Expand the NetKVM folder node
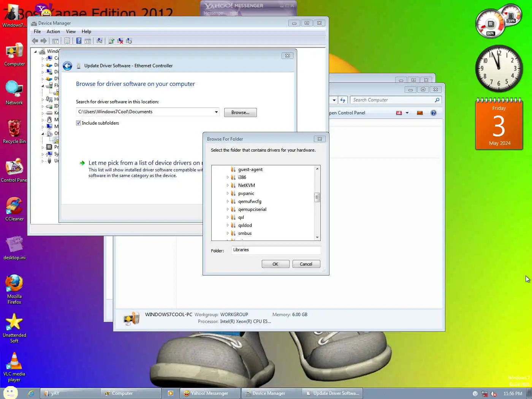 click(228, 185)
